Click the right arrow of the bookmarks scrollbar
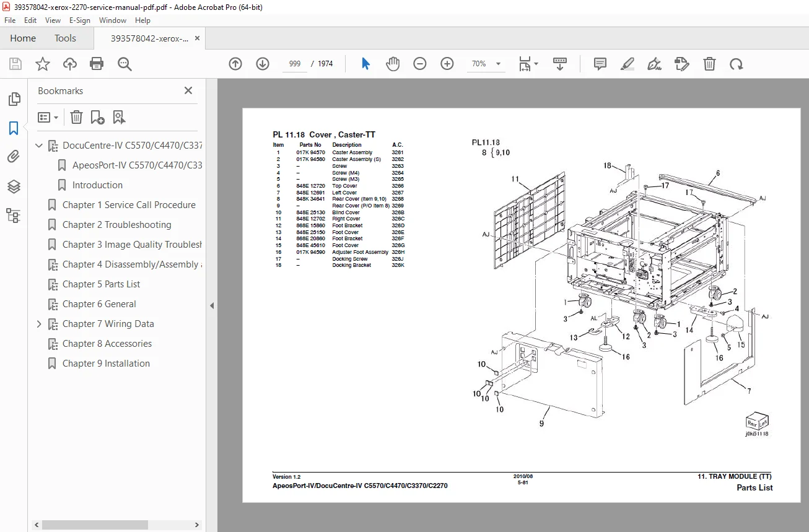The image size is (809, 532). tap(198, 525)
